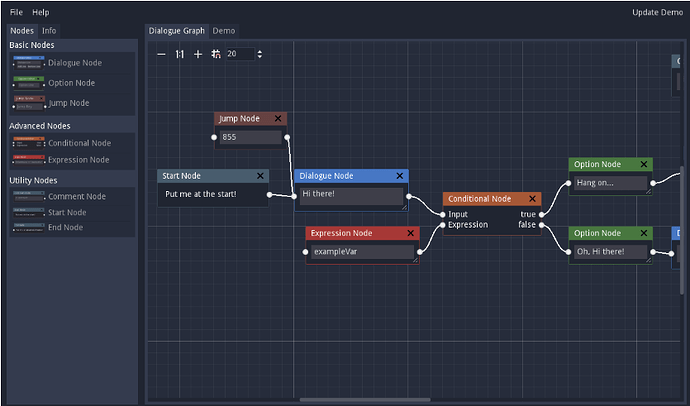Choose the Conditional Node palette icon
Viewport: 690px width, 406px height.
tap(29, 143)
